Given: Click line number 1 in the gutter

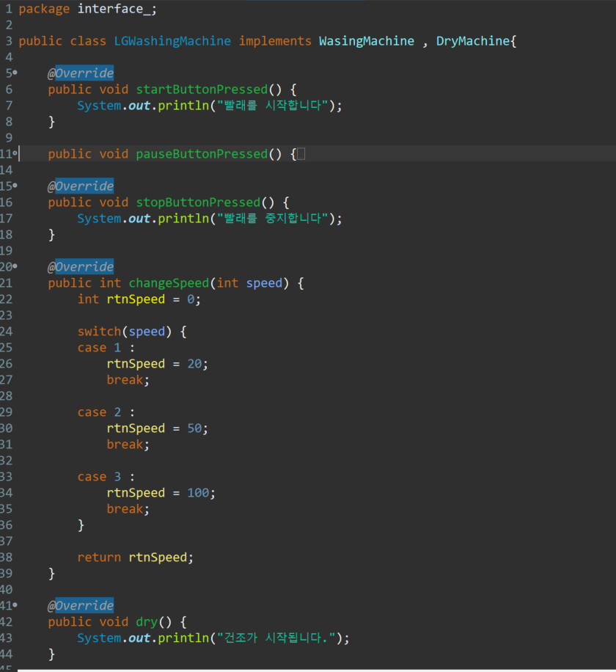Looking at the screenshot, I should (x=9, y=9).
